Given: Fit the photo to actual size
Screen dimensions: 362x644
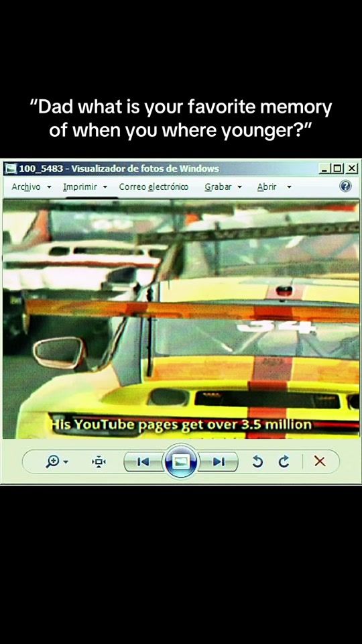Looking at the screenshot, I should (99, 462).
